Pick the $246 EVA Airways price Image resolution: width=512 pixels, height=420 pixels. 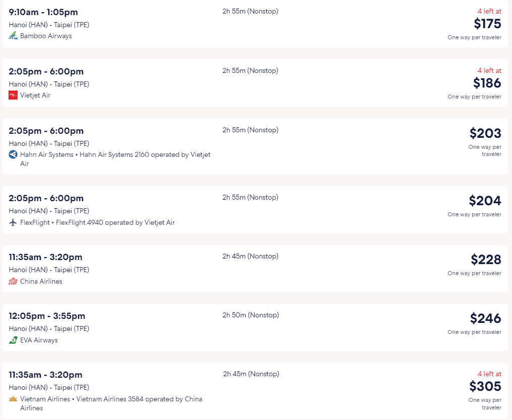[x=485, y=318]
